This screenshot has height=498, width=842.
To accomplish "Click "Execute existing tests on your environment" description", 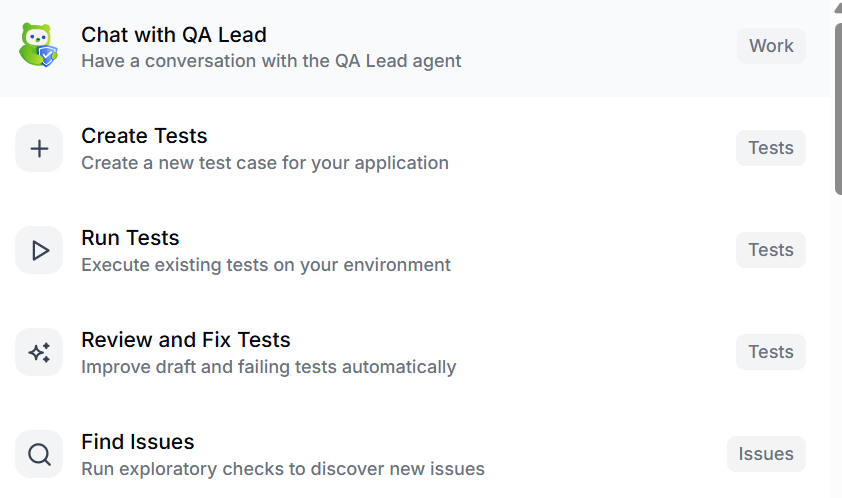I will 266,265.
